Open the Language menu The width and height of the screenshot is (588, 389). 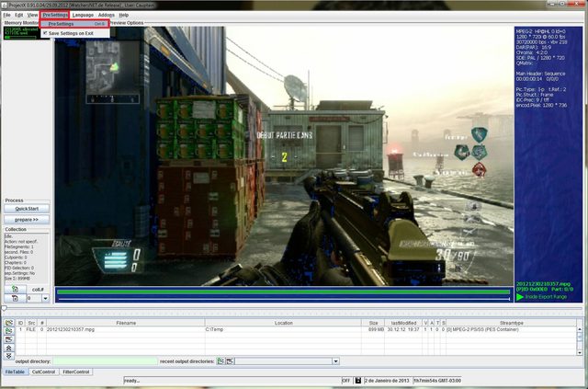click(x=83, y=15)
